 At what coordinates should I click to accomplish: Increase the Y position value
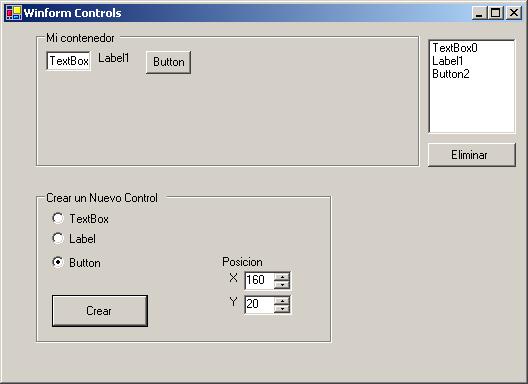point(282,300)
